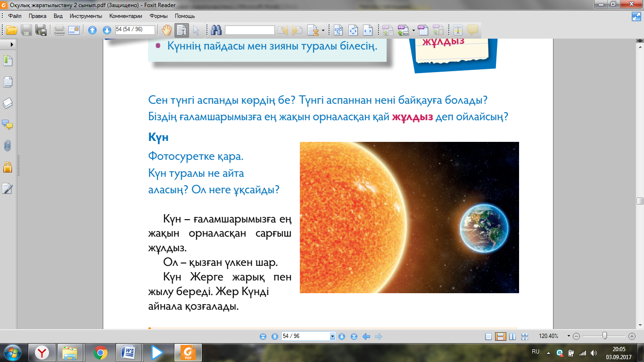Open the zoom level dropdown arrow
The width and height of the screenshot is (644, 362).
pyautogui.click(x=569, y=337)
